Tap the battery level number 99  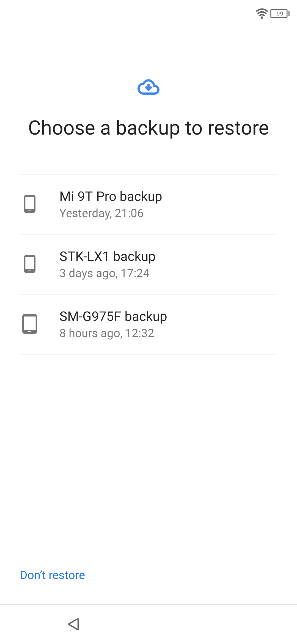(280, 13)
